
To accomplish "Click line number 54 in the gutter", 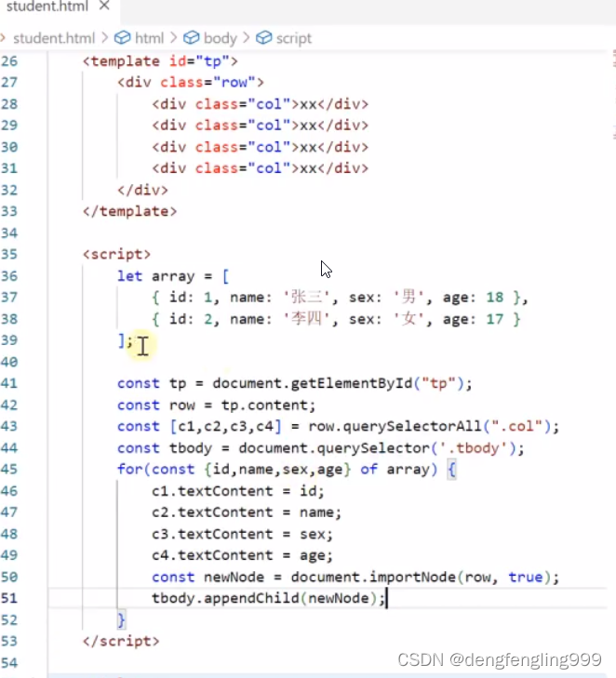I will [x=9, y=662].
